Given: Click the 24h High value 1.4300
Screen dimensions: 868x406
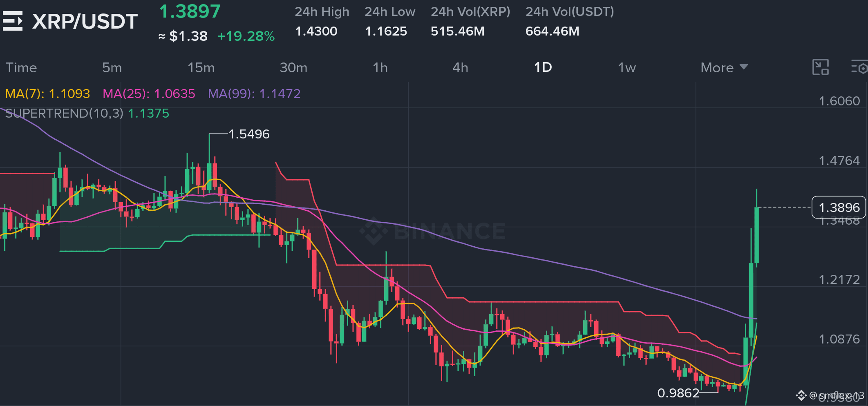Looking at the screenshot, I should (316, 31).
